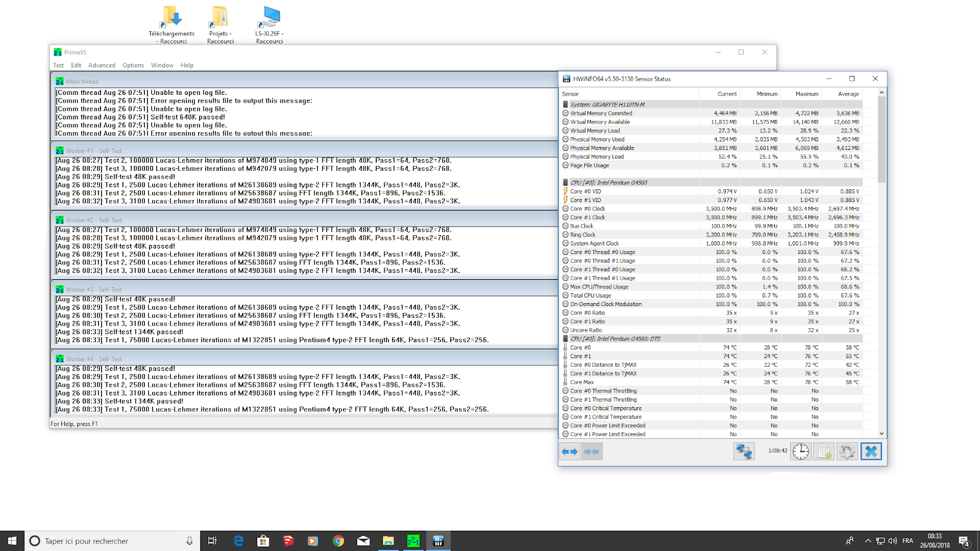Click the Worker #2 Self-Test window icon
Viewport: 980px width, 551px height.
click(x=60, y=220)
